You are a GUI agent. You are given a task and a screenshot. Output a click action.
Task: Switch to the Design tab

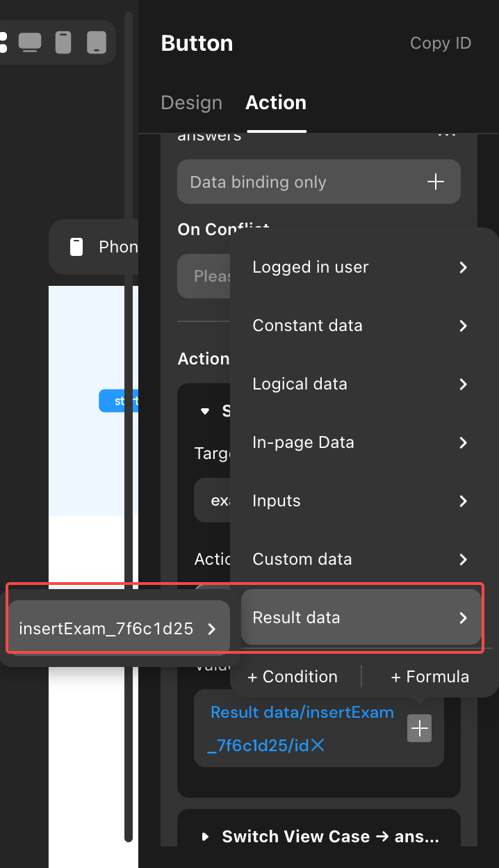click(192, 102)
